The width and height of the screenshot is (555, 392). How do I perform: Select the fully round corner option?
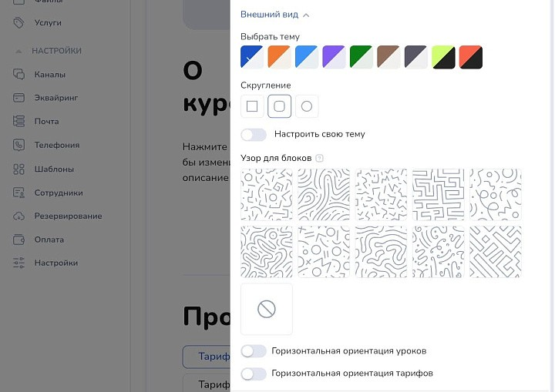[307, 106]
